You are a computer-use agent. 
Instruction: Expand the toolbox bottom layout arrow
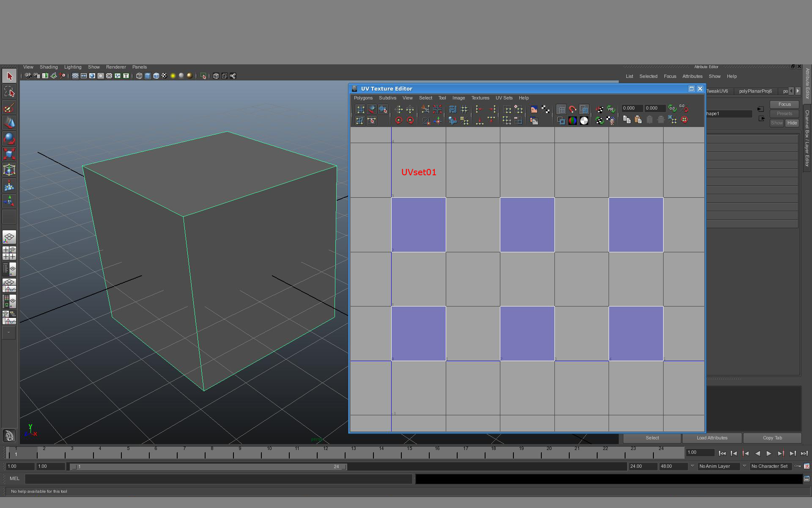click(9, 333)
